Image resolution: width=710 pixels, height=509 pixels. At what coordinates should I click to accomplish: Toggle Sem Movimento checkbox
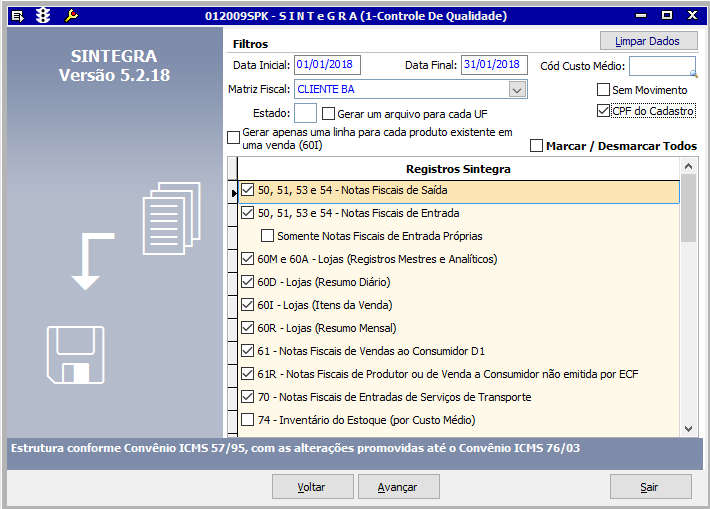(603, 90)
